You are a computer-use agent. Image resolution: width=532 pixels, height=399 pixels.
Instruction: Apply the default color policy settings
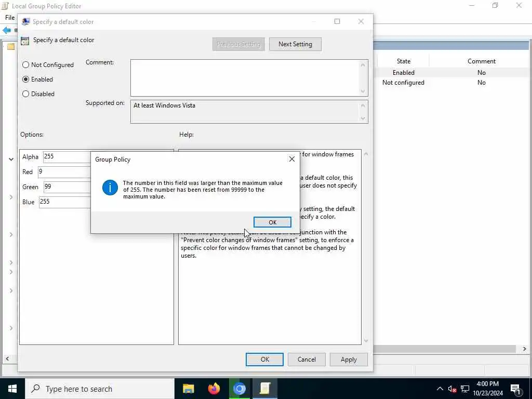pyautogui.click(x=349, y=360)
